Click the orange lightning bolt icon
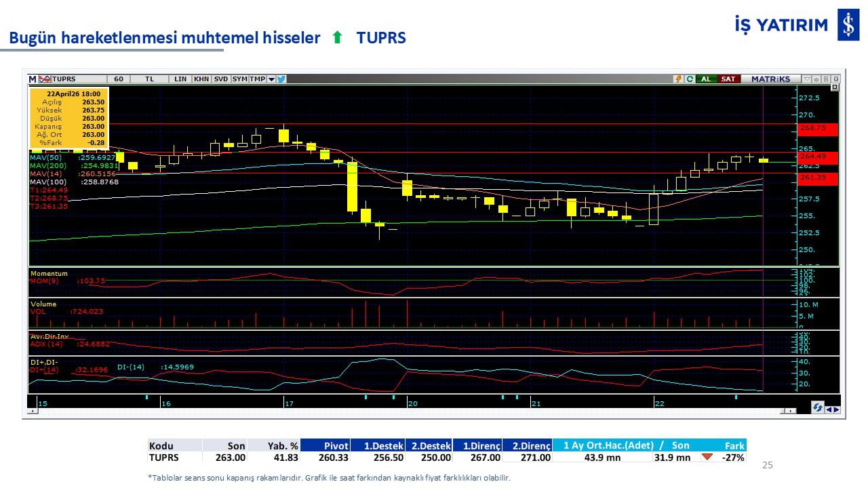The image size is (868, 488). [677, 79]
